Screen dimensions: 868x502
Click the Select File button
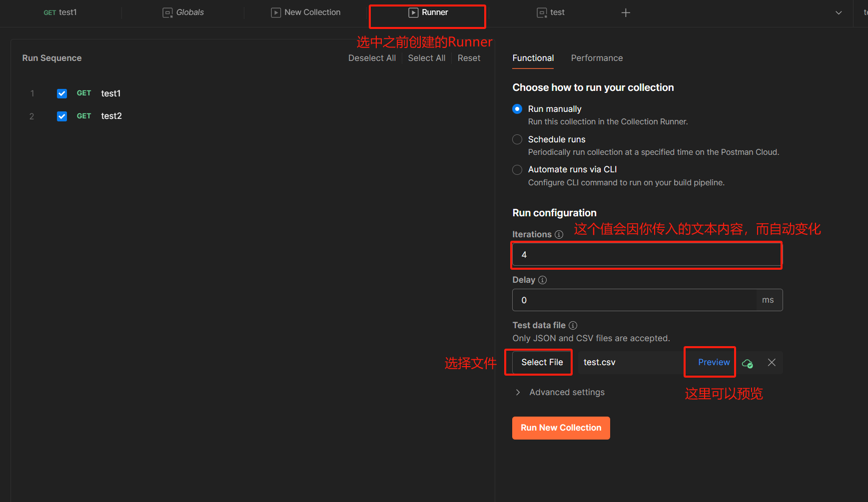[542, 362]
